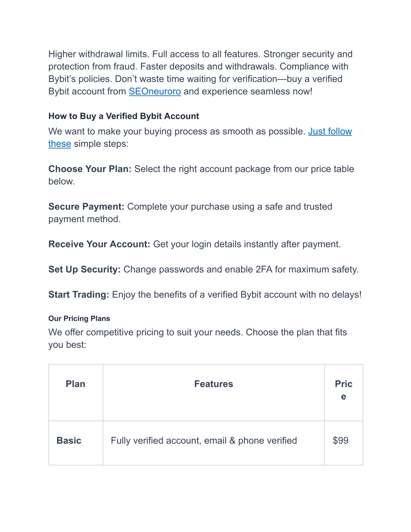
Task: Click the 'Set Up Security:' bold label
Action: click(x=84, y=269)
